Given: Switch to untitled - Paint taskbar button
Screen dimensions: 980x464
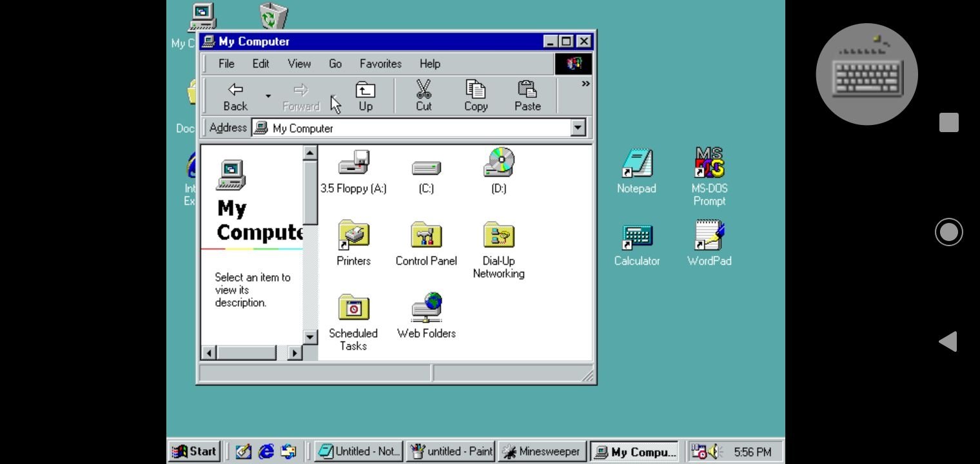Looking at the screenshot, I should pos(450,451).
